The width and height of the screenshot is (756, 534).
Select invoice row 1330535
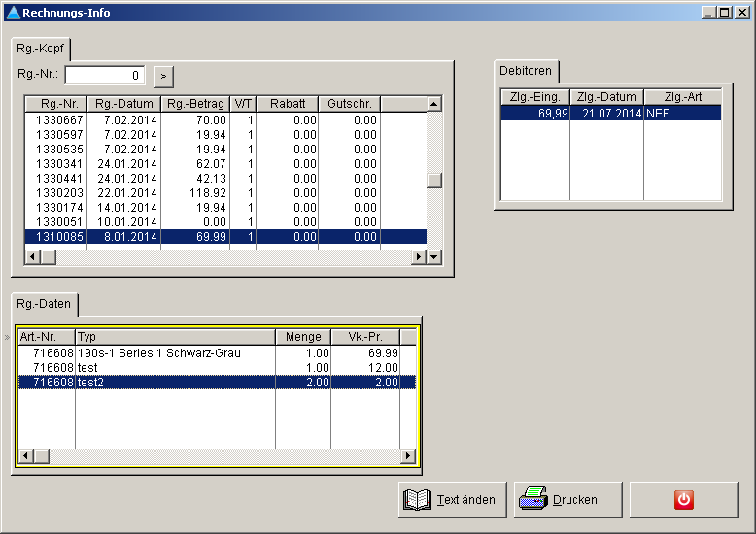tap(225, 149)
